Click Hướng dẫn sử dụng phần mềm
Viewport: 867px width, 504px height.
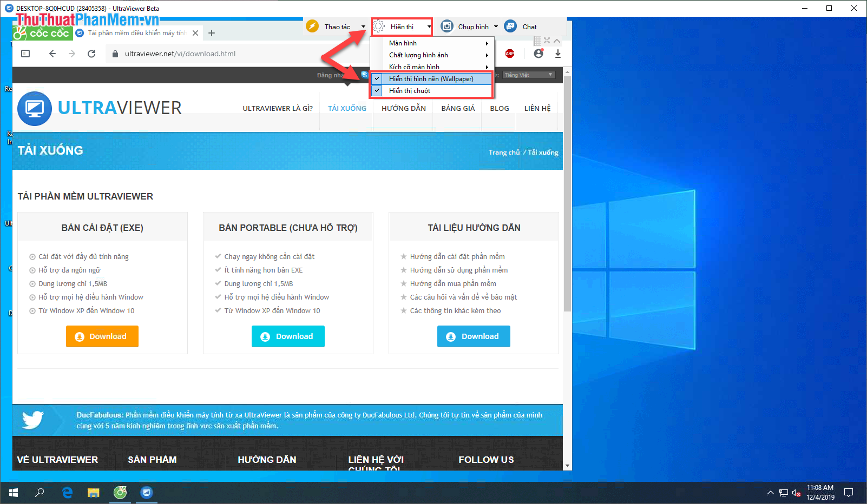coord(459,270)
